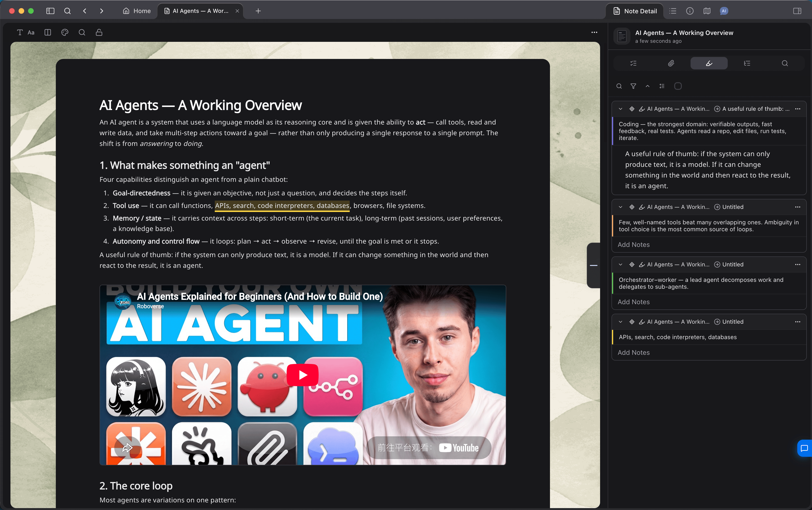Switch to the Home tab

coord(137,11)
